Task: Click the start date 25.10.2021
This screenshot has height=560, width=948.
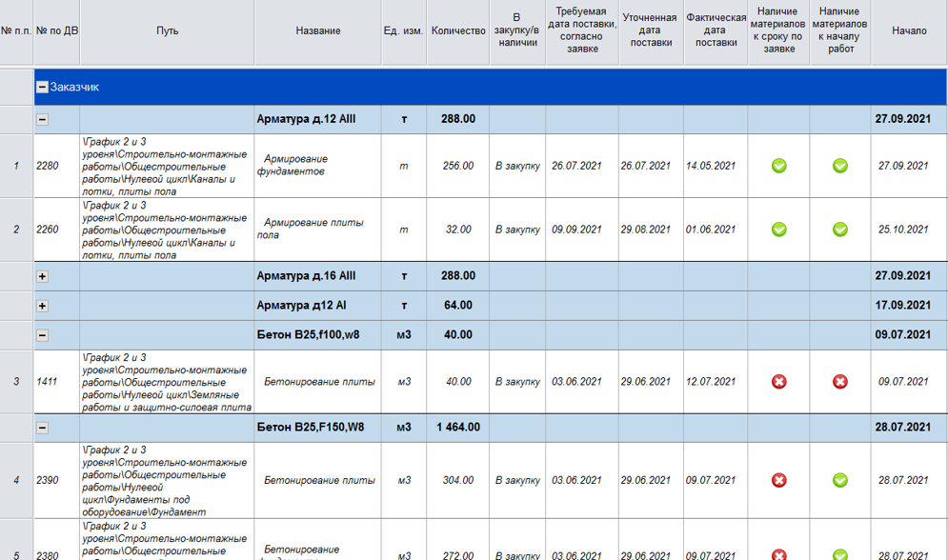Action: point(903,230)
